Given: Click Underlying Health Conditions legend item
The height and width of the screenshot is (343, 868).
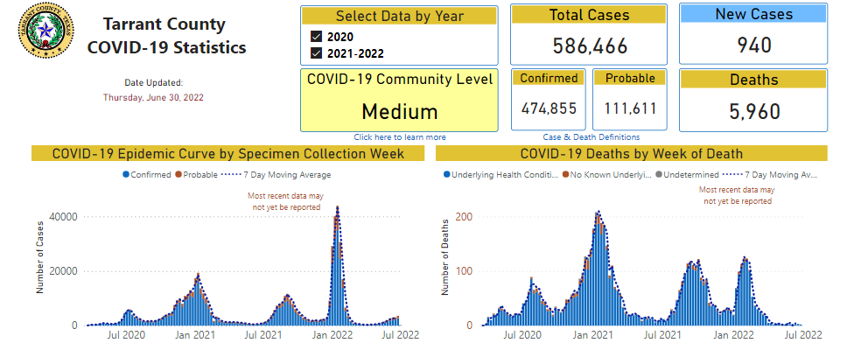Looking at the screenshot, I should (500, 175).
